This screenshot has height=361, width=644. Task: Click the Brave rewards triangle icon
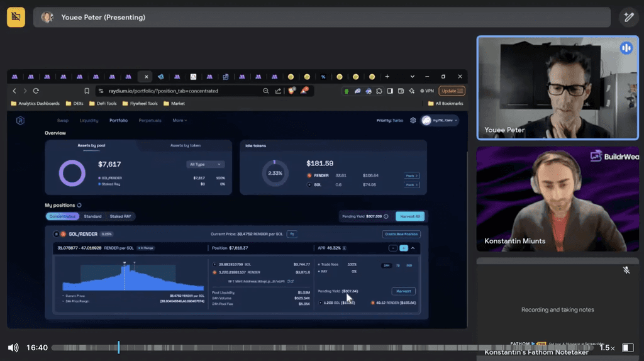coord(304,91)
